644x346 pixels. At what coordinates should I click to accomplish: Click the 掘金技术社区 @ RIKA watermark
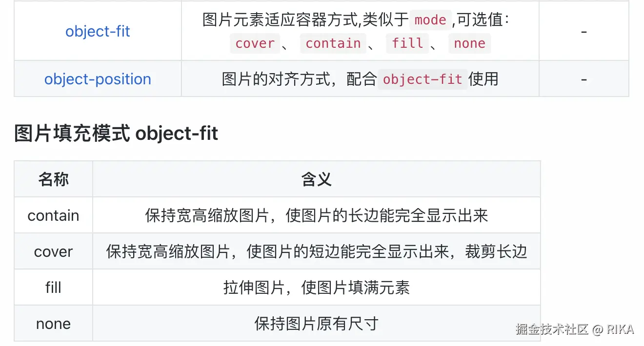[x=575, y=329]
